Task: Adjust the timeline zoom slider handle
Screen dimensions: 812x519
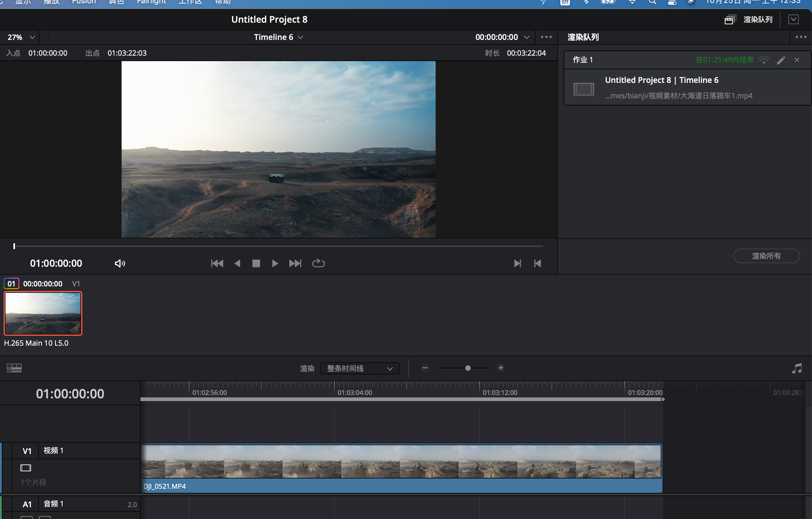Action: 468,368
